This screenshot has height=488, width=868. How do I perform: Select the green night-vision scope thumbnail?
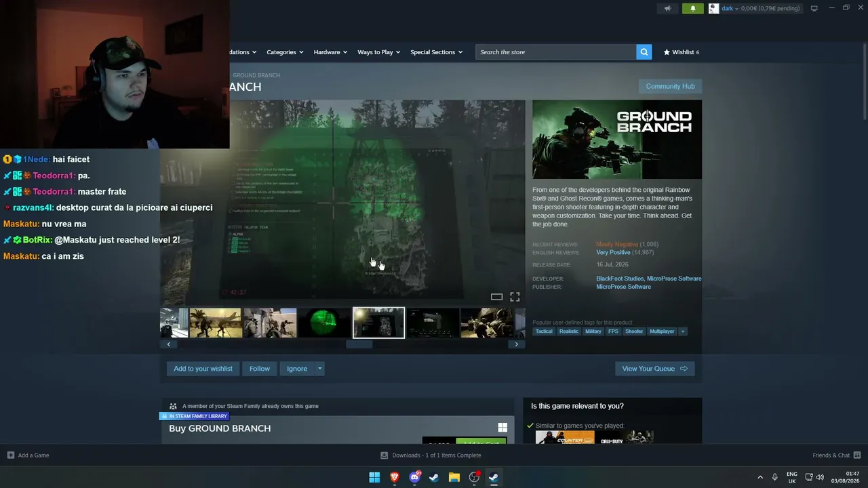324,323
